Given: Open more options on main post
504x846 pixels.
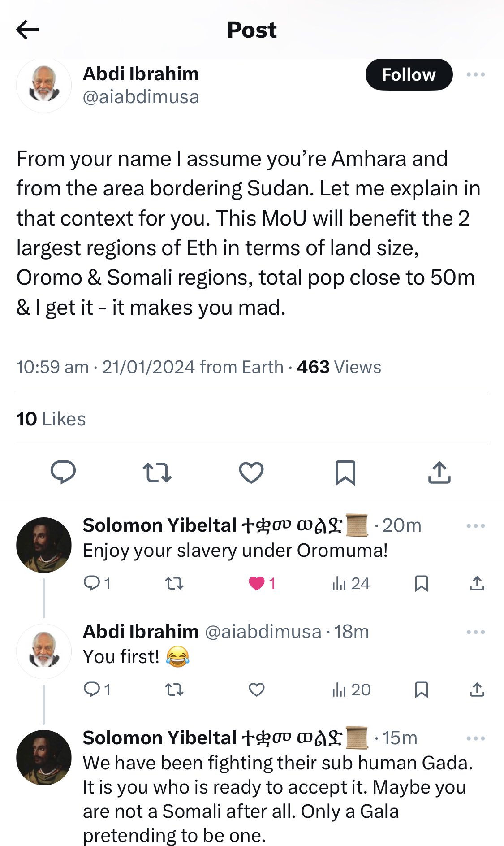Looking at the screenshot, I should 475,74.
